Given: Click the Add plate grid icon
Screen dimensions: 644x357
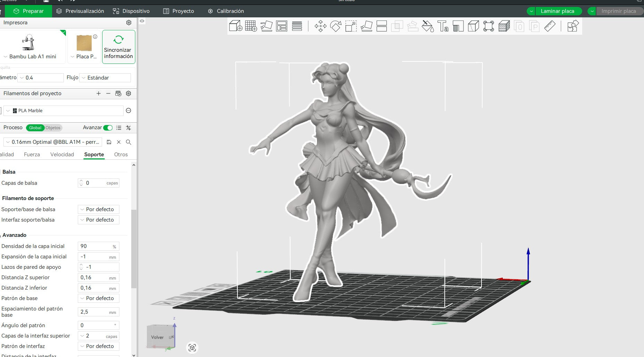Looking at the screenshot, I should [251, 26].
